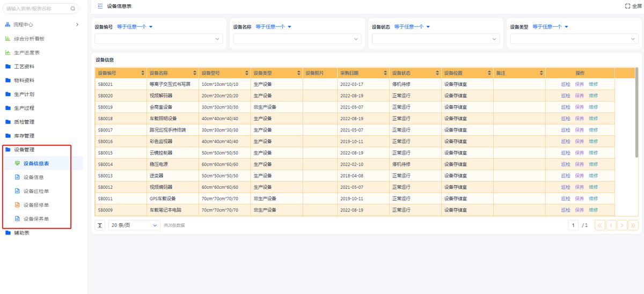Open 设备类型 filter condition dropdown 等于任意一个
Screen dimensions: 644x294
click(551, 27)
